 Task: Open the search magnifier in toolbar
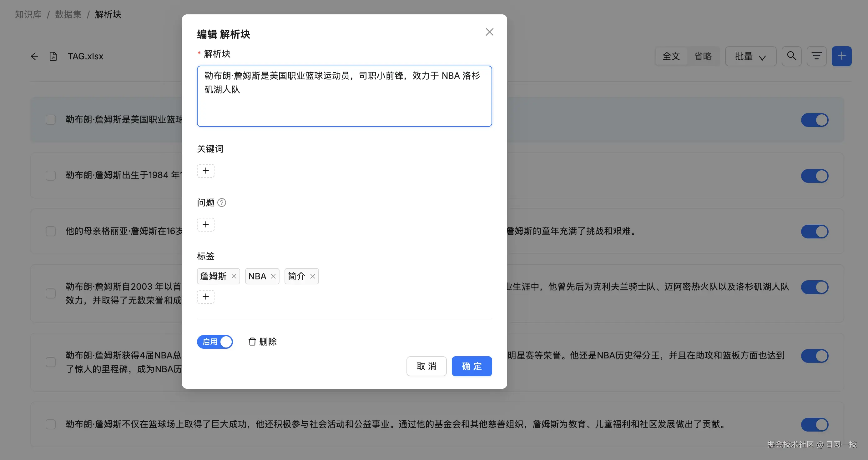pos(791,56)
